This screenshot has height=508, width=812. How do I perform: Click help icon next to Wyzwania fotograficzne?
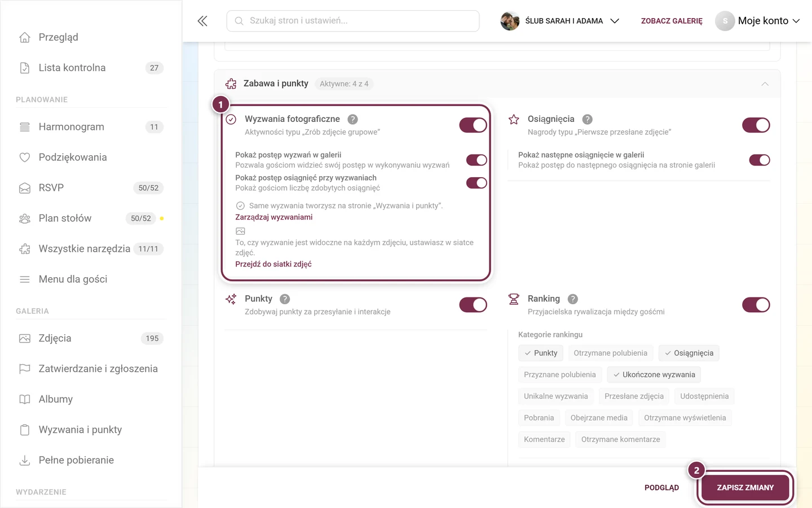click(352, 119)
